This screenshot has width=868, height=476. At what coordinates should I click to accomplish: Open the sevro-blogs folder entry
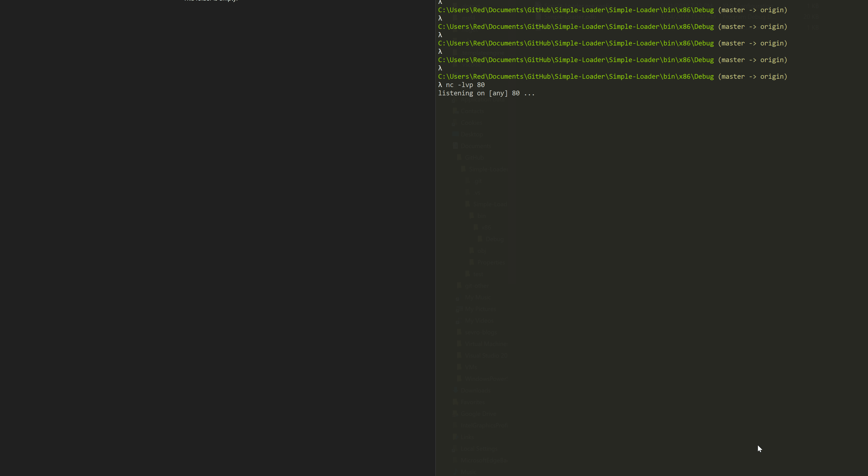481,332
